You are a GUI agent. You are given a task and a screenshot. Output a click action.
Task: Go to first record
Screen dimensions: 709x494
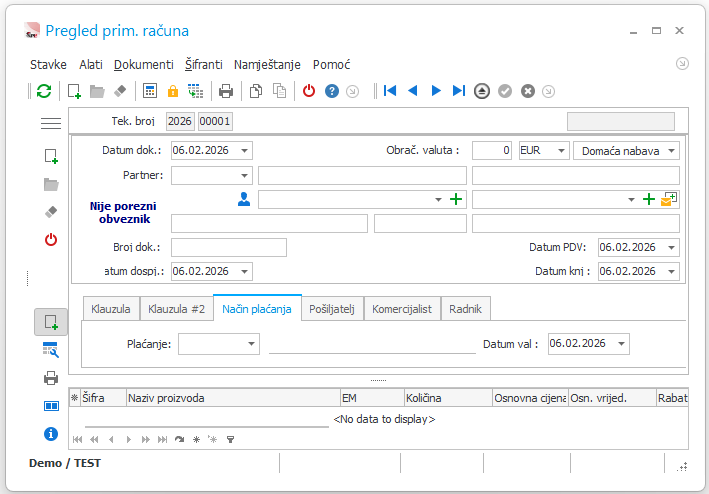[390, 91]
